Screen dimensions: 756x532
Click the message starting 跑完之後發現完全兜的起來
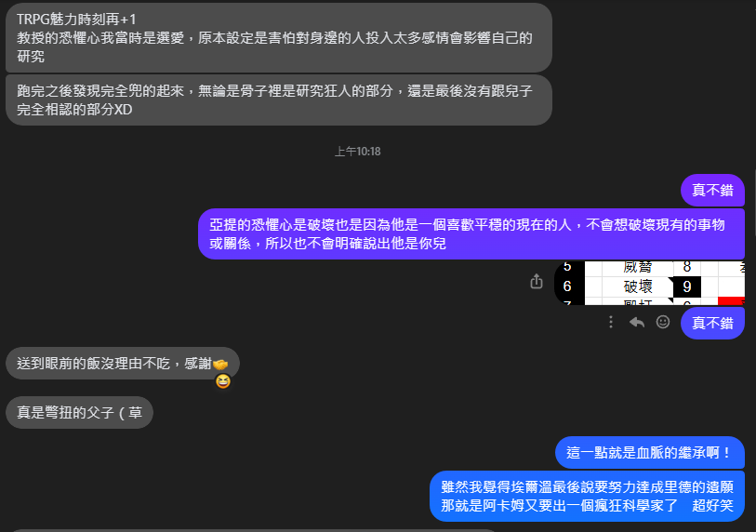(x=279, y=100)
